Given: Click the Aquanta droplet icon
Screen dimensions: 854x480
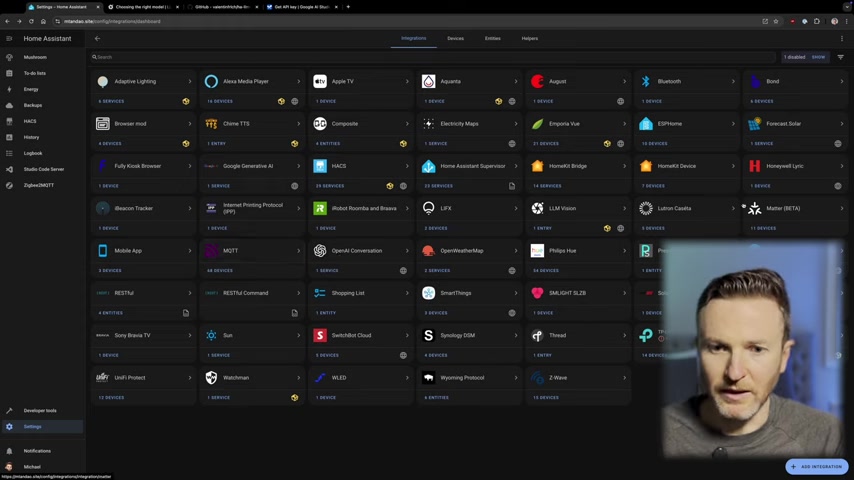Looking at the screenshot, I should (429, 81).
